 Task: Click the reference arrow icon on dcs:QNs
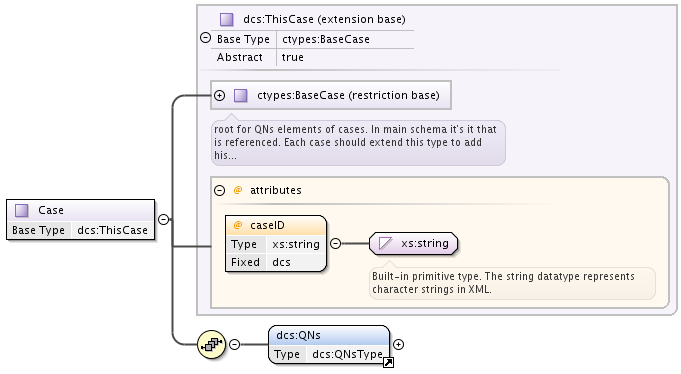coord(388,362)
